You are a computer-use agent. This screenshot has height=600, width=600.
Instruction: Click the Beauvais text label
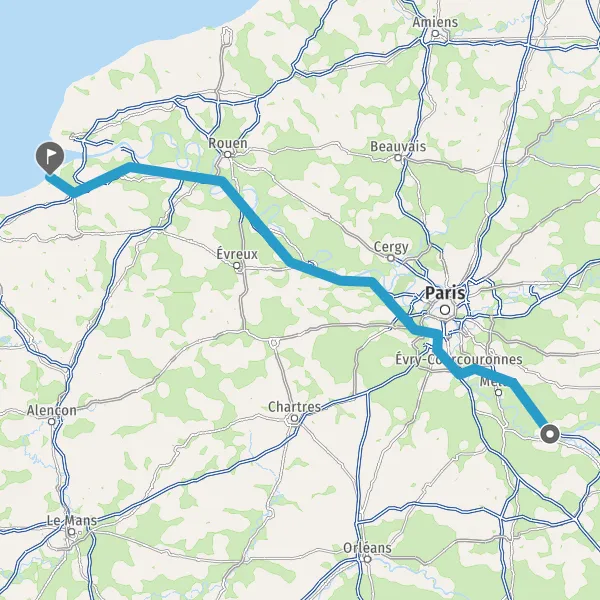point(398,146)
